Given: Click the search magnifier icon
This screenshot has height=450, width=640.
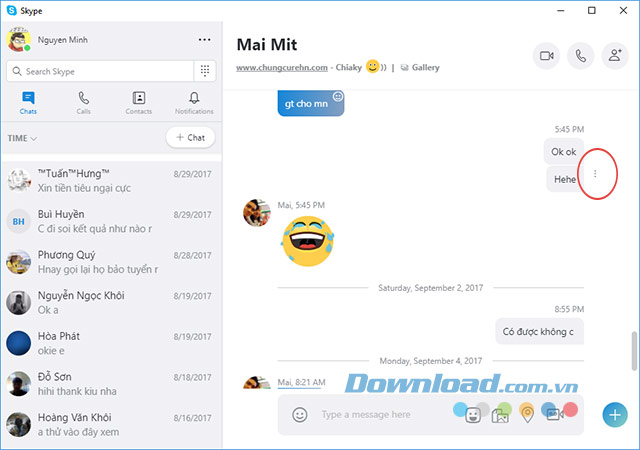Looking at the screenshot, I should click(x=17, y=71).
